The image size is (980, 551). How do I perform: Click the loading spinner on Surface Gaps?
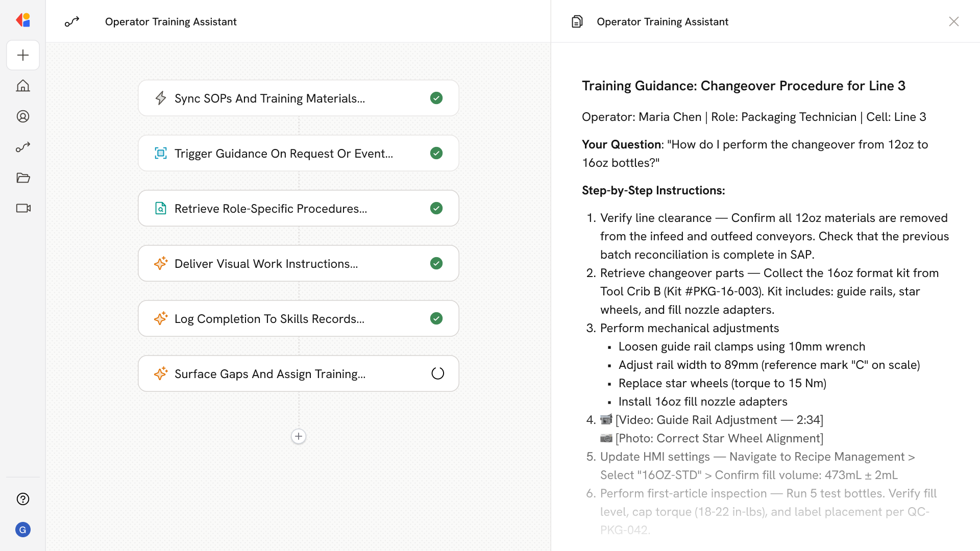click(437, 373)
